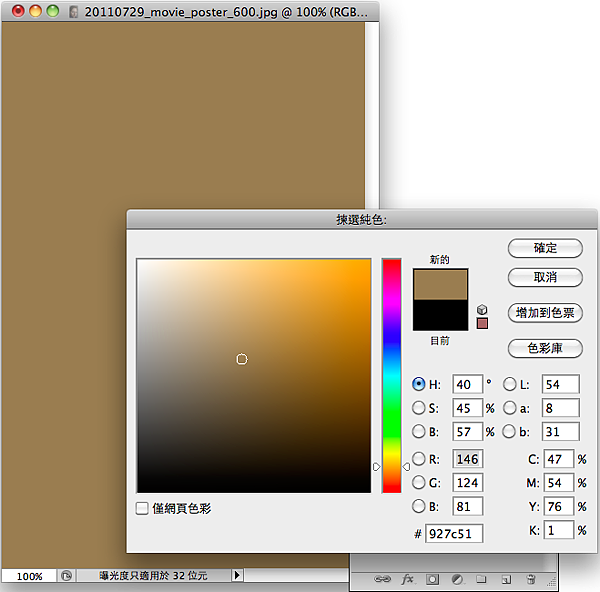This screenshot has width=600, height=592.
Task: Click the new color swatch preview
Action: pos(440,284)
